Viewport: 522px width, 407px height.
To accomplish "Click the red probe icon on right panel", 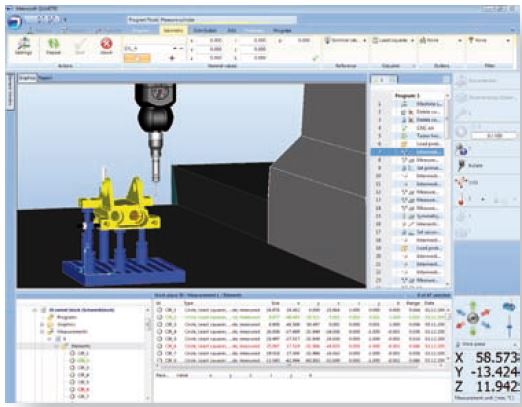I will tap(461, 200).
